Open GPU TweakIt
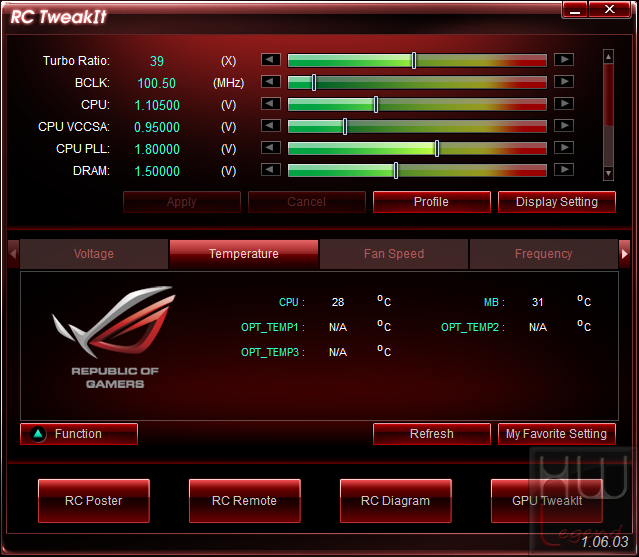639x557 pixels. coord(547,501)
